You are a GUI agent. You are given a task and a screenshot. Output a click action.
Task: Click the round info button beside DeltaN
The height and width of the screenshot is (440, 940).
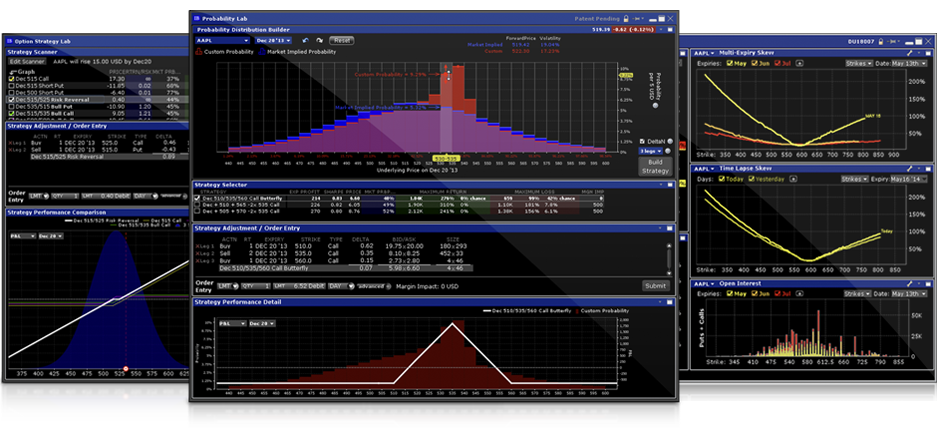(670, 141)
